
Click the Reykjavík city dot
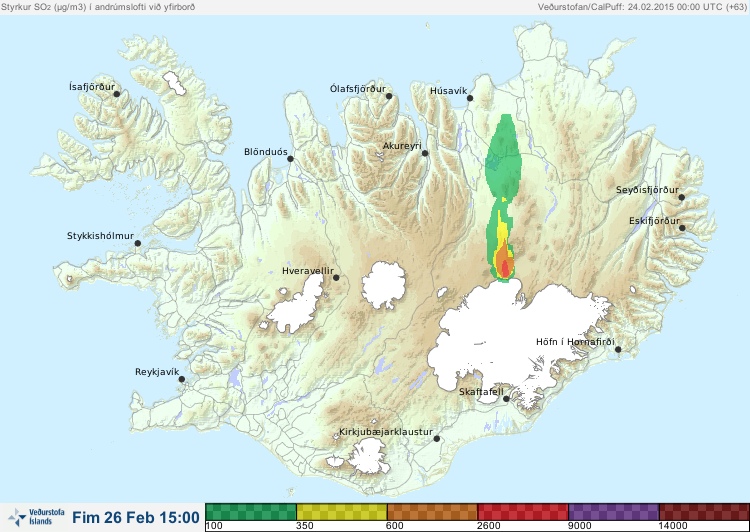182,379
